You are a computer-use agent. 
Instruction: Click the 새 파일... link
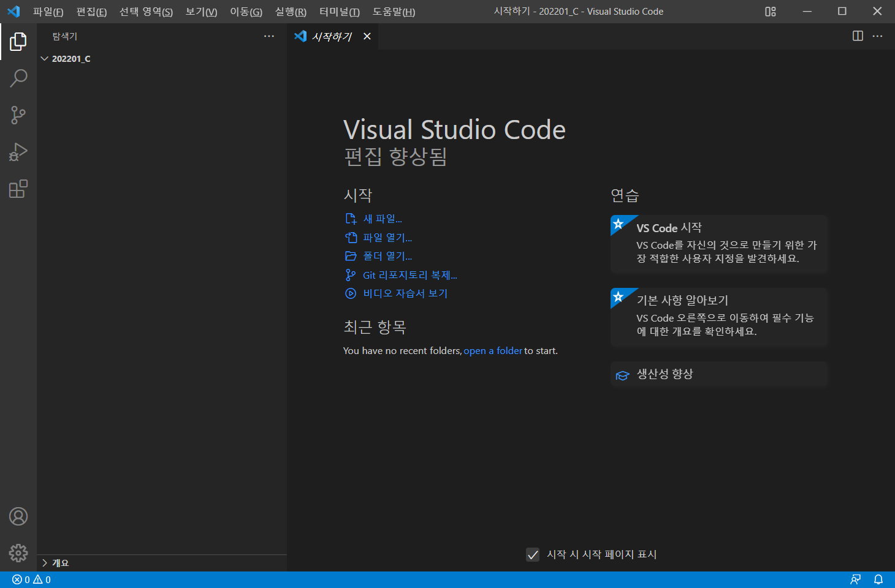383,219
